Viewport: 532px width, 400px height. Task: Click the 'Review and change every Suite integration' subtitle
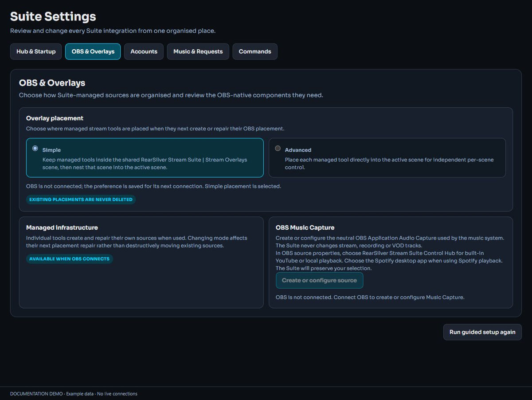113,31
